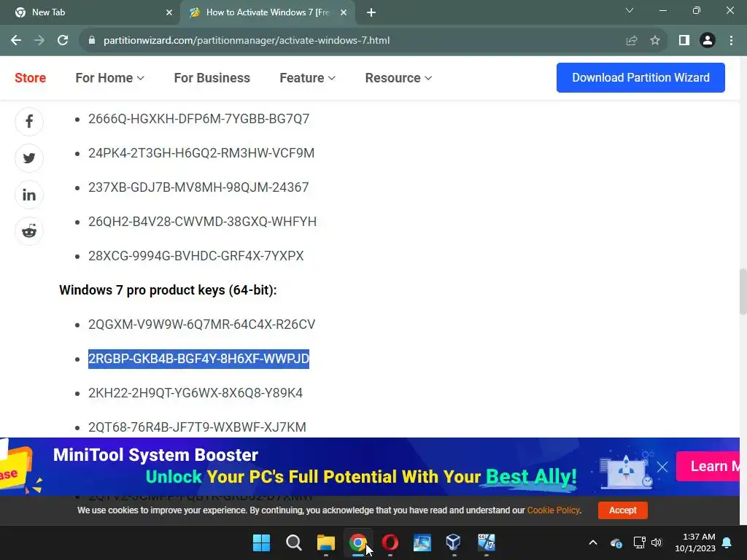
Task: Close the New Tab tab
Action: point(169,12)
